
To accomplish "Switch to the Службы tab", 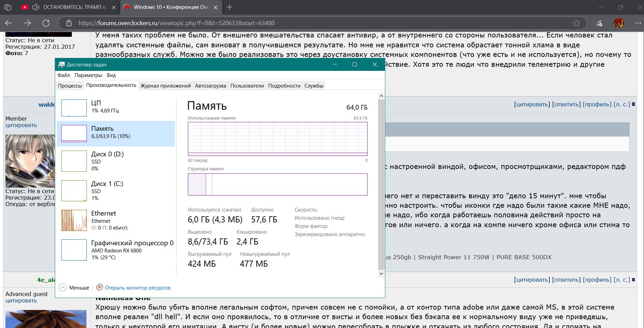I will 314,86.
